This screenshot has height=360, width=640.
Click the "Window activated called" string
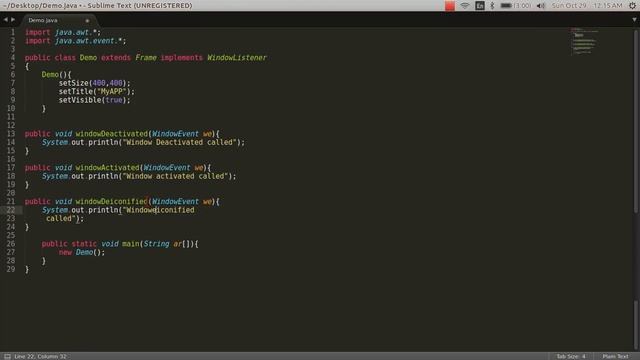176,176
